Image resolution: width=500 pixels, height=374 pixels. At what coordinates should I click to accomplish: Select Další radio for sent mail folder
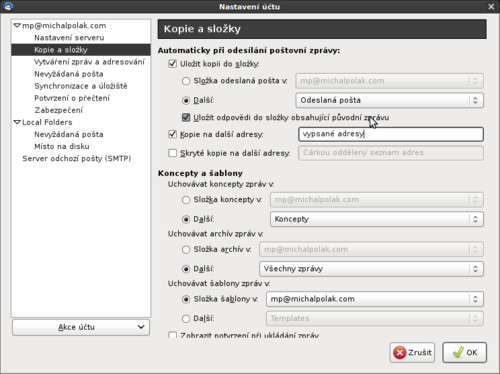(186, 100)
